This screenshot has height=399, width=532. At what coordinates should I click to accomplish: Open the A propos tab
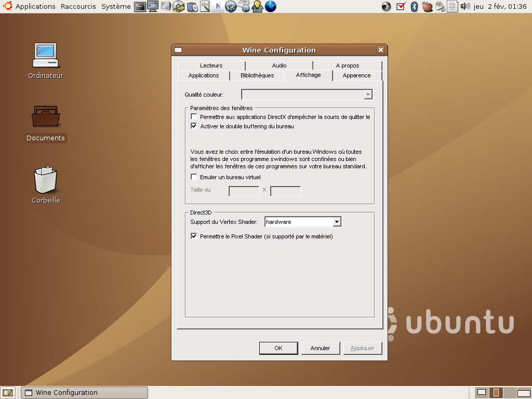[348, 65]
